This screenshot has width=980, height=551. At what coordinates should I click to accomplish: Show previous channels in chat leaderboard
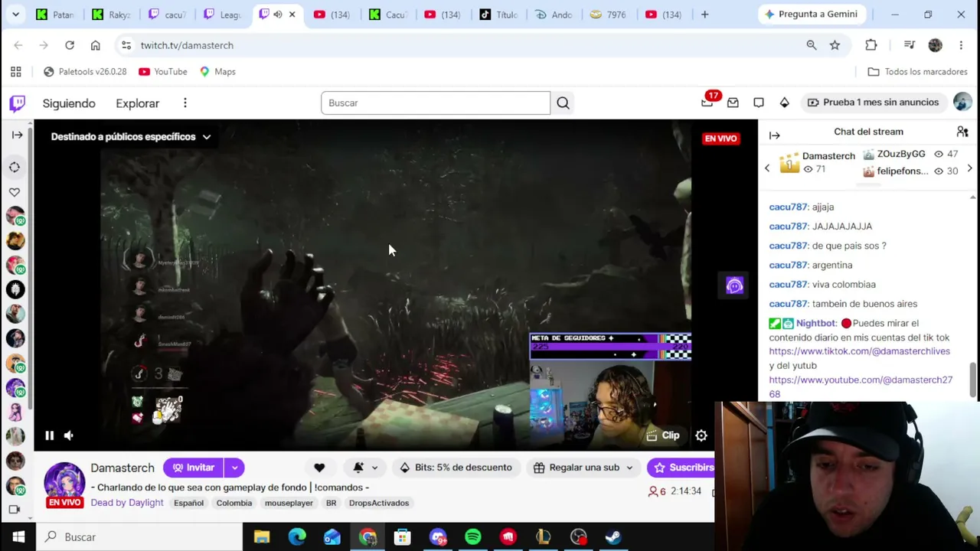tap(767, 168)
